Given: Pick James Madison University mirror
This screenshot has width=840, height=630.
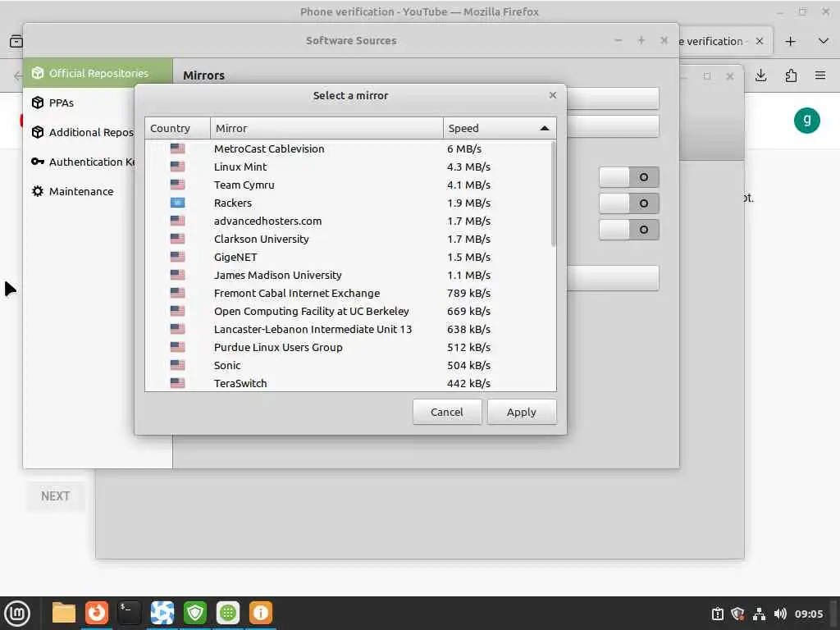Looking at the screenshot, I should pos(350,276).
